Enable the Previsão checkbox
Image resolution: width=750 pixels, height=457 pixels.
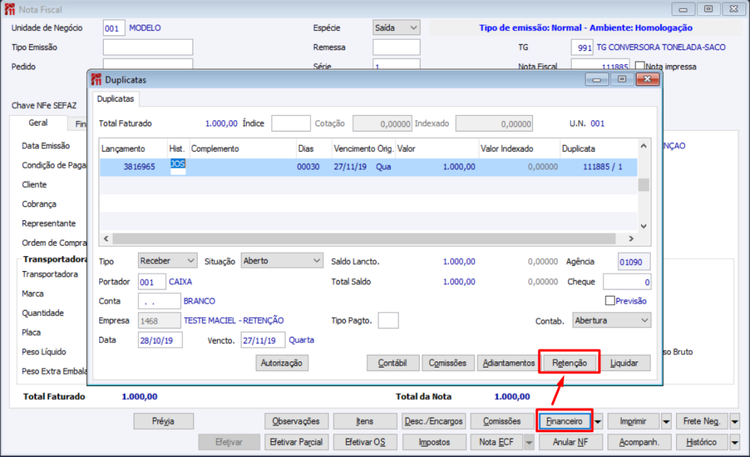coord(610,301)
